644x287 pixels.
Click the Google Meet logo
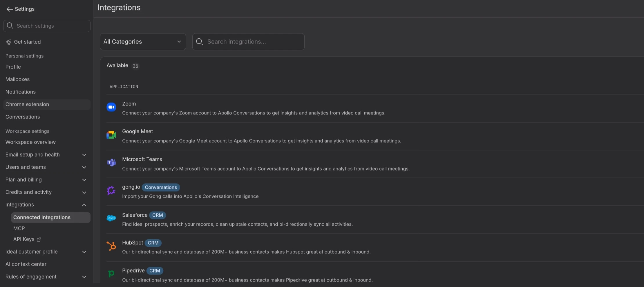tap(111, 135)
